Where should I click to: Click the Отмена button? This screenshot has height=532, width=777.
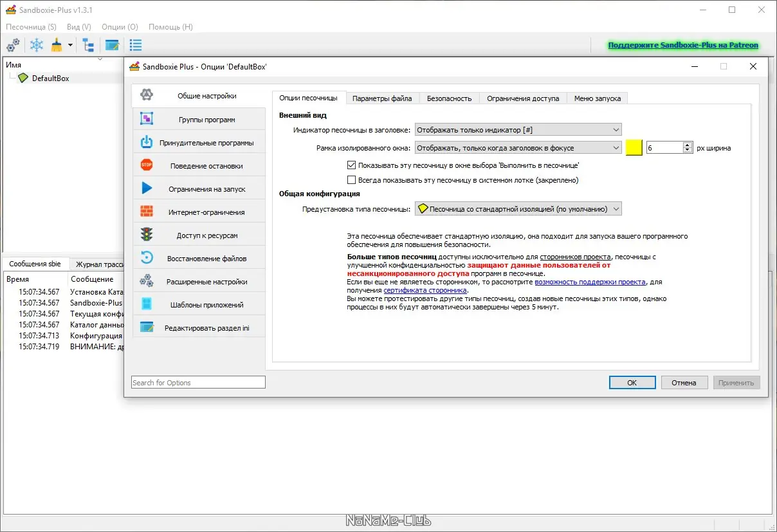[x=684, y=383]
